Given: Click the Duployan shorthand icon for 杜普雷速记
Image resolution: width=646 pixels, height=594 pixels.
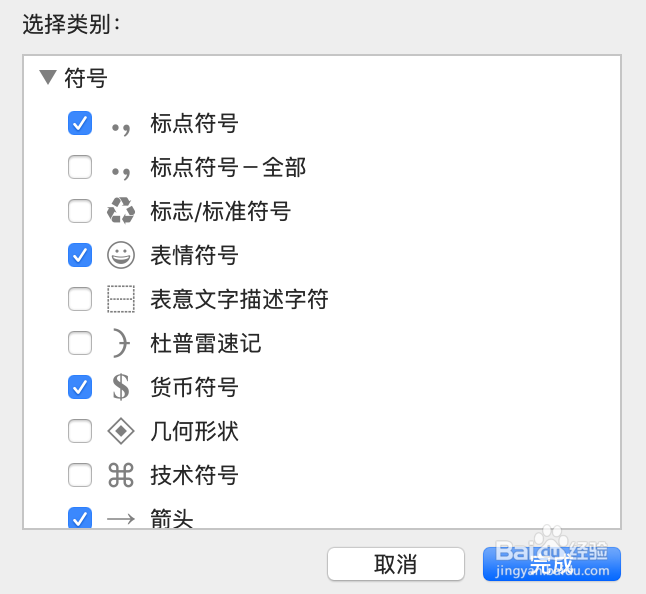Looking at the screenshot, I should pyautogui.click(x=121, y=343).
